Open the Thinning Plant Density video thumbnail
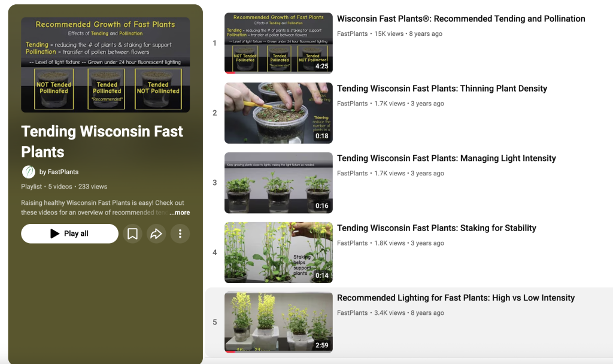This screenshot has height=364, width=613. (278, 113)
